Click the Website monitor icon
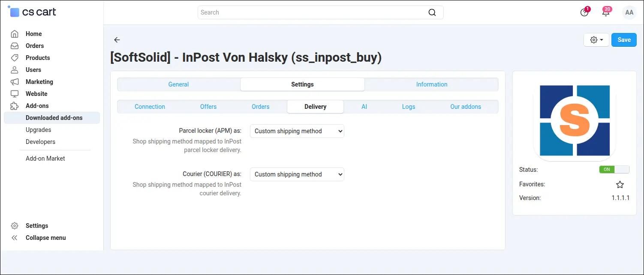The image size is (644, 275). pyautogui.click(x=15, y=94)
